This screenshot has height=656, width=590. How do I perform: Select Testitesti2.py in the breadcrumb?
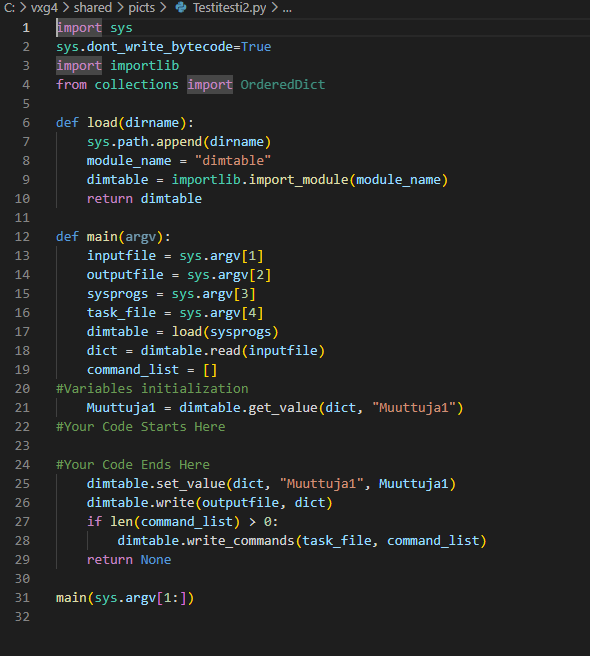click(229, 8)
